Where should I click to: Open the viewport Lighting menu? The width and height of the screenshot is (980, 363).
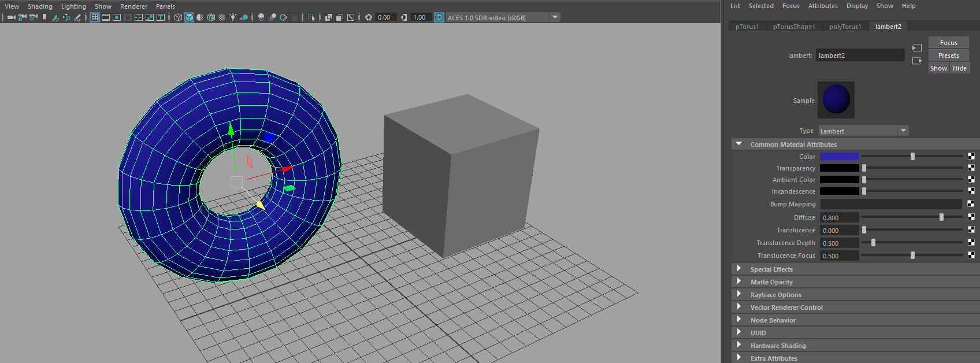point(73,6)
